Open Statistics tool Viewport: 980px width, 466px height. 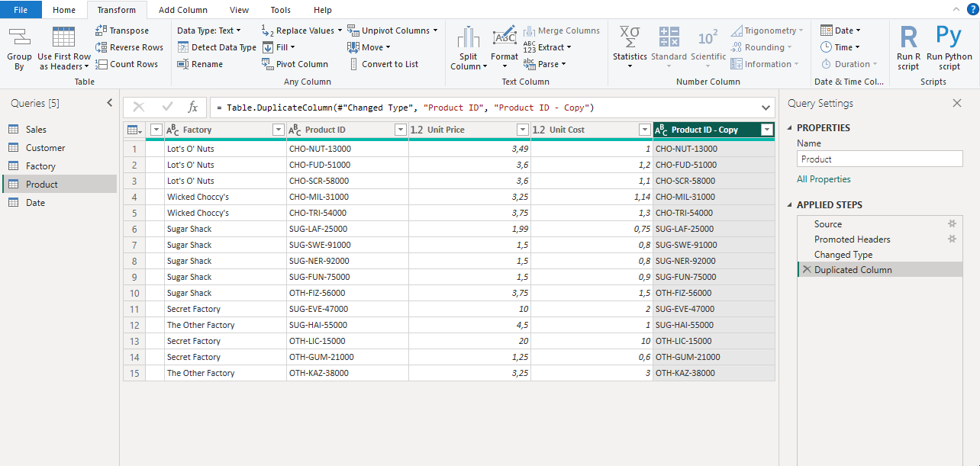(630, 46)
